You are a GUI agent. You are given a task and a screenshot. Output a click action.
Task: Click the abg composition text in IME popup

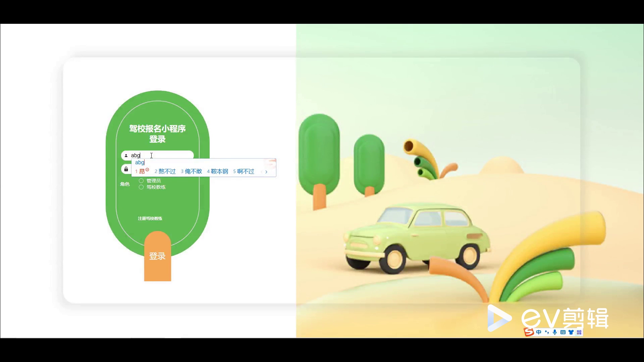pos(140,163)
